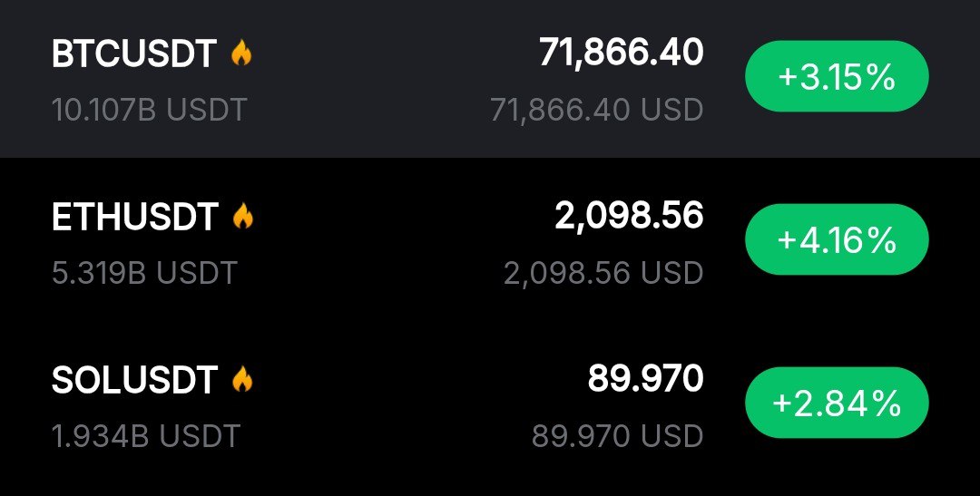
Task: Open the ETHUSDT trading pair
Action: 134,217
